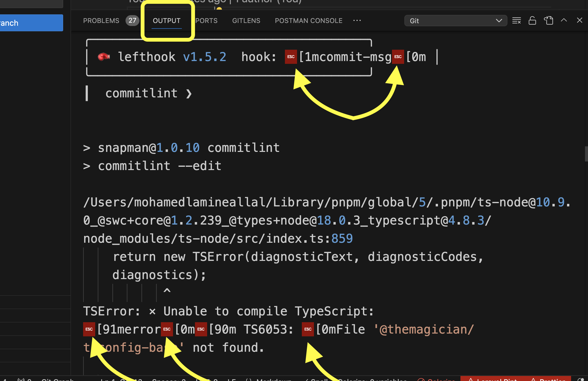Viewport: 588px width, 381px height.
Task: Click the '/Users/mohamedlamineallal/Library' path line
Action: 327,202
